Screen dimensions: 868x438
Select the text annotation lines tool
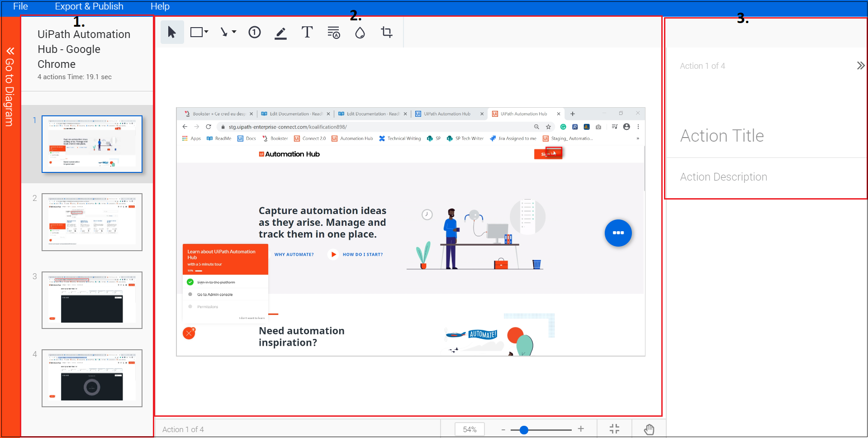(334, 33)
